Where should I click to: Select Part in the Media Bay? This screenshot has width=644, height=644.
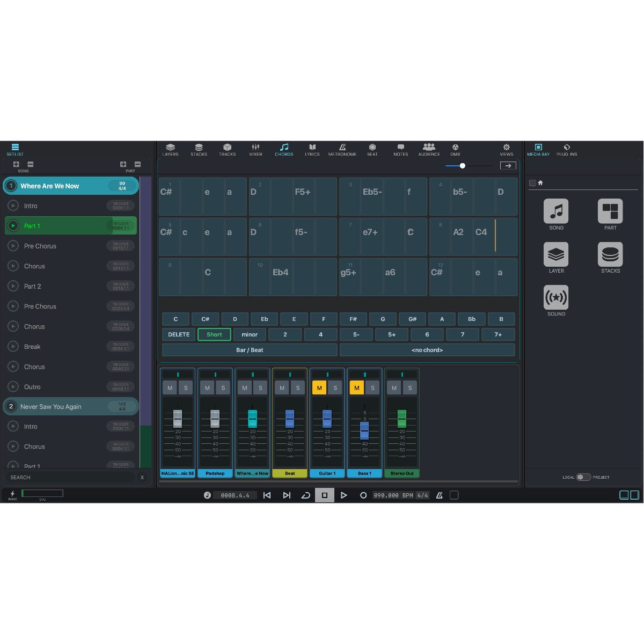pyautogui.click(x=610, y=211)
